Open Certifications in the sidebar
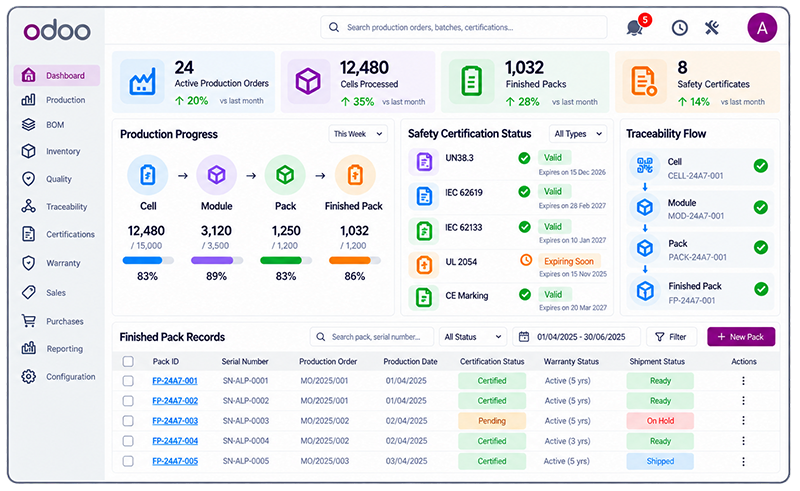Viewport: 800px width, 491px height. tap(57, 234)
